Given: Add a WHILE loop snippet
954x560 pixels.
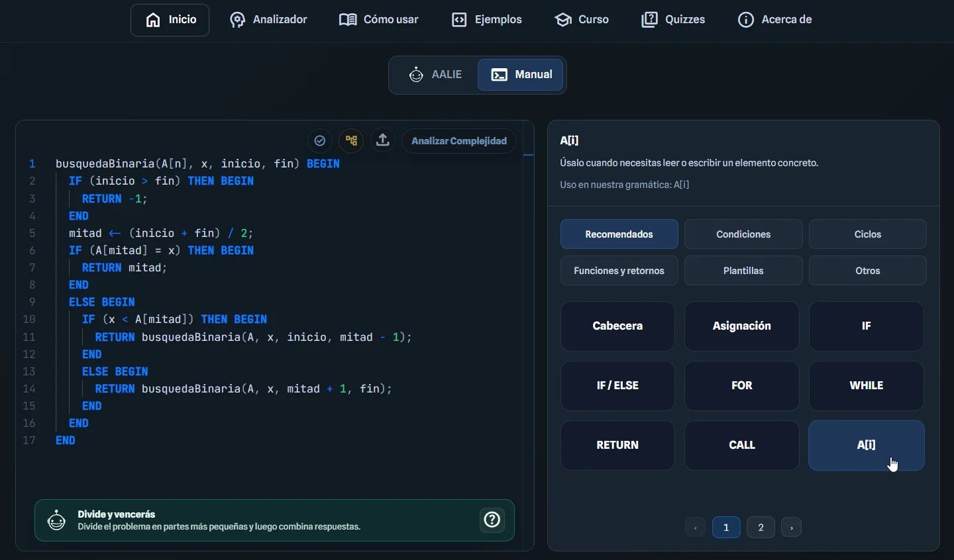Looking at the screenshot, I should 867,386.
